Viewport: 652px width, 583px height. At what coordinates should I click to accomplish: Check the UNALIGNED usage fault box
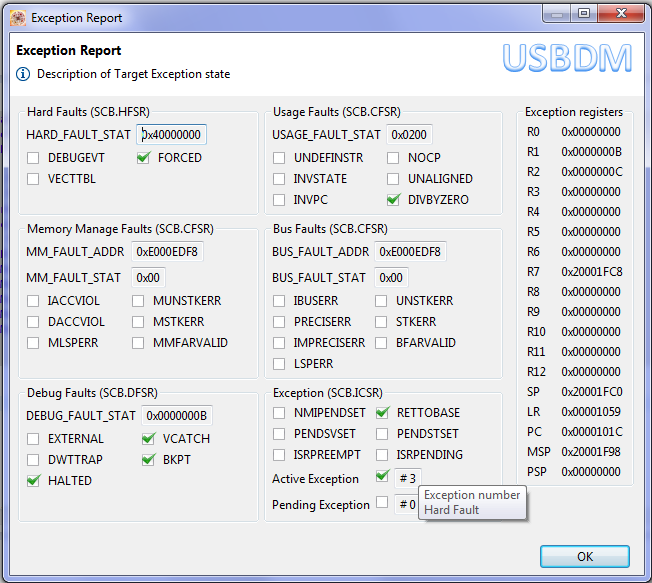(x=394, y=179)
